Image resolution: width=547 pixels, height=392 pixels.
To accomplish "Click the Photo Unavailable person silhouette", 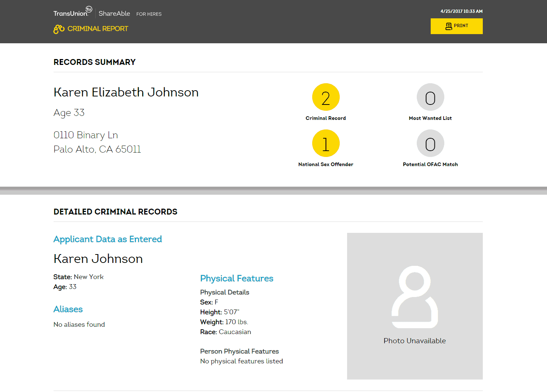I will (415, 297).
